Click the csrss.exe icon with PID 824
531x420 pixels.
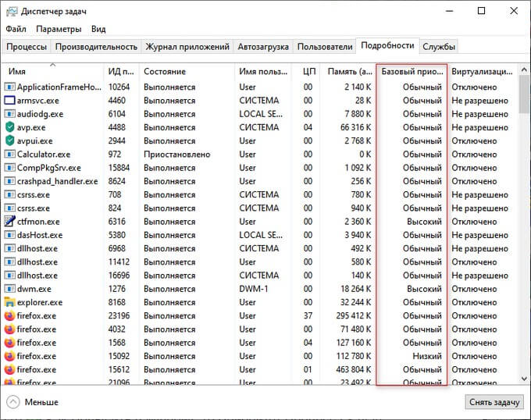click(9, 208)
